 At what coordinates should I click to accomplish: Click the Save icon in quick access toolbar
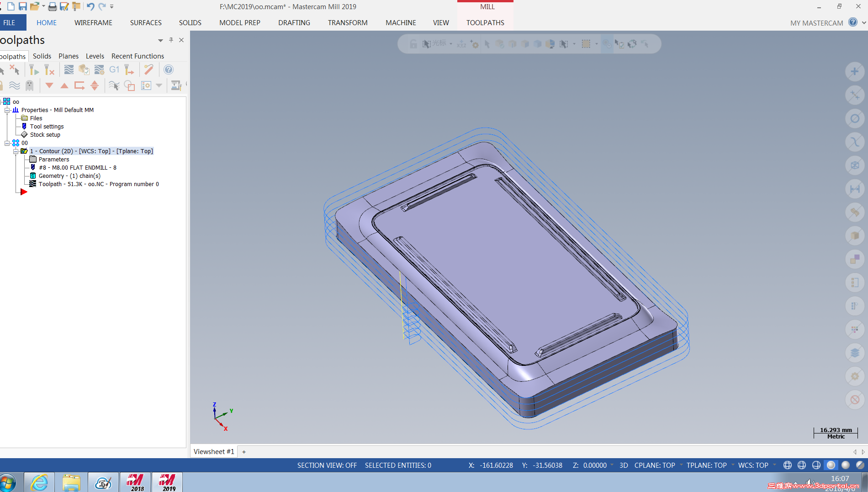tap(22, 6)
